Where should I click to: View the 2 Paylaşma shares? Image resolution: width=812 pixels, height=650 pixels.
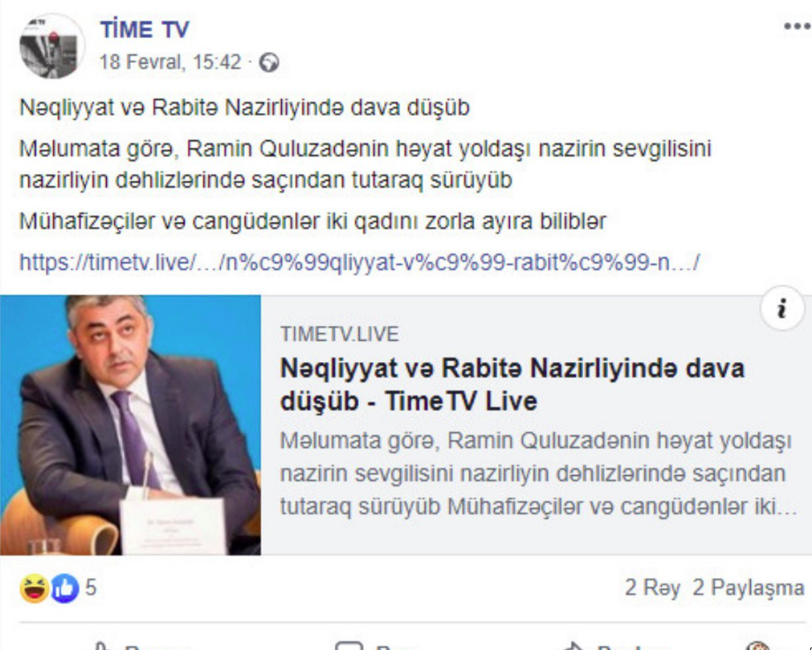(x=748, y=588)
